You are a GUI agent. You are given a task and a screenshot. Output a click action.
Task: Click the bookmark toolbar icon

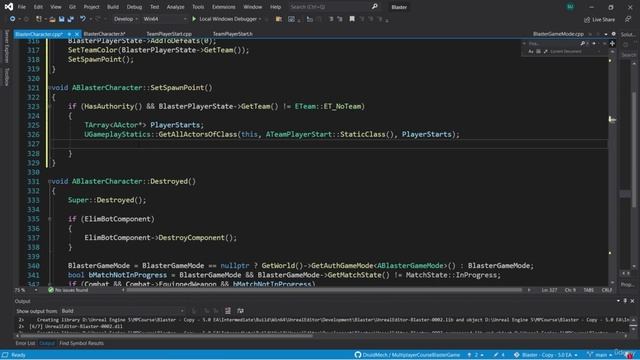click(352, 19)
